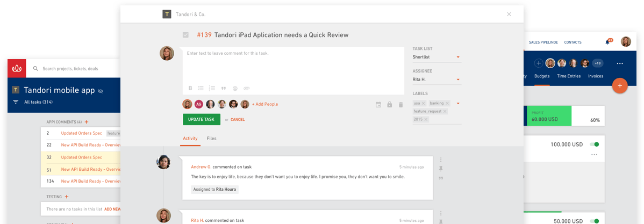Remove the usa label
Screen dimensions: 644x224
424,103
